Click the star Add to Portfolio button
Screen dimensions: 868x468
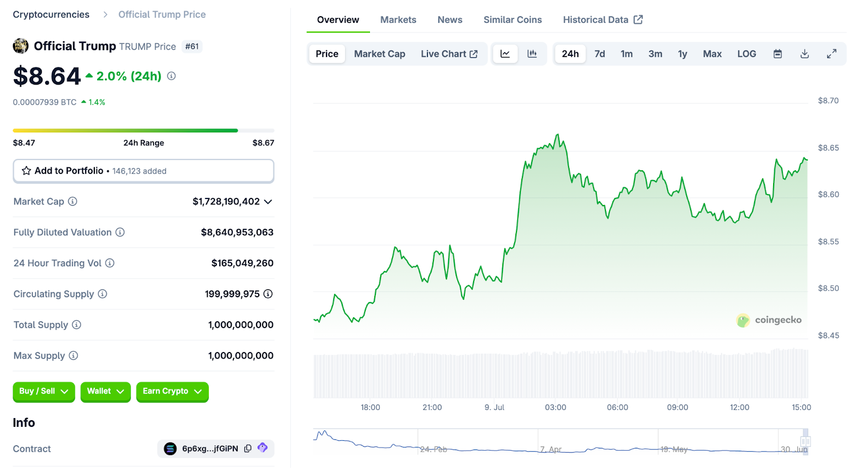pos(143,171)
